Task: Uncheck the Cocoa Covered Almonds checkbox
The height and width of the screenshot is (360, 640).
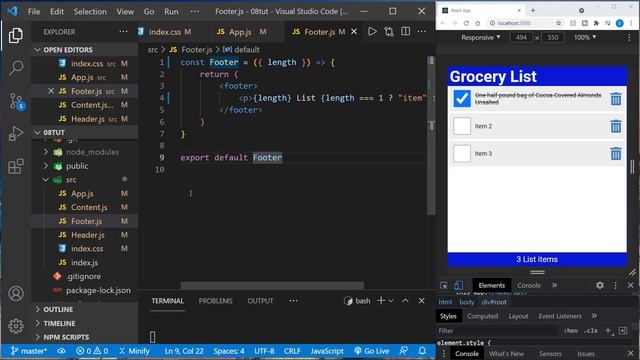Action: [462, 99]
